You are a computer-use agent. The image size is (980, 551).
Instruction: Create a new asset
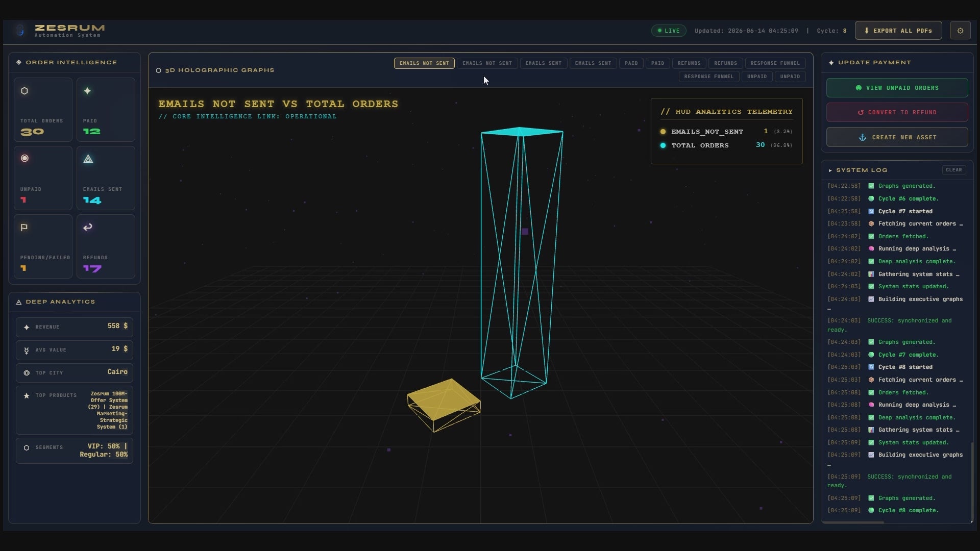897,137
